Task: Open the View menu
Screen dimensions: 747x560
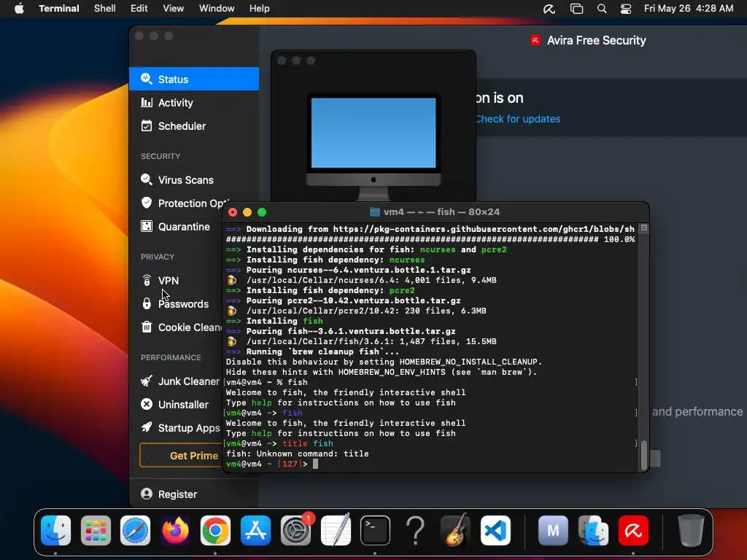Action: (x=174, y=9)
